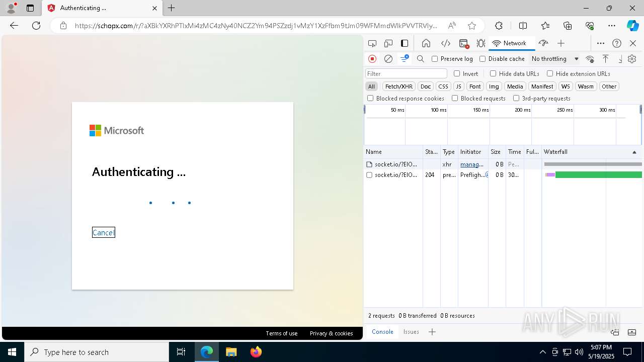
Task: Toggle Edge split screen icon
Action: tap(523, 26)
